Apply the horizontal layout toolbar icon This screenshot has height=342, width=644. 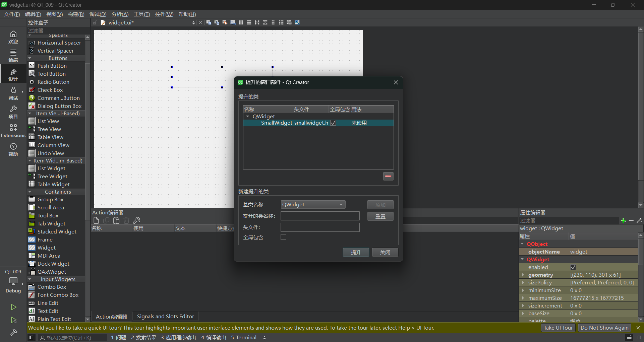(x=241, y=22)
